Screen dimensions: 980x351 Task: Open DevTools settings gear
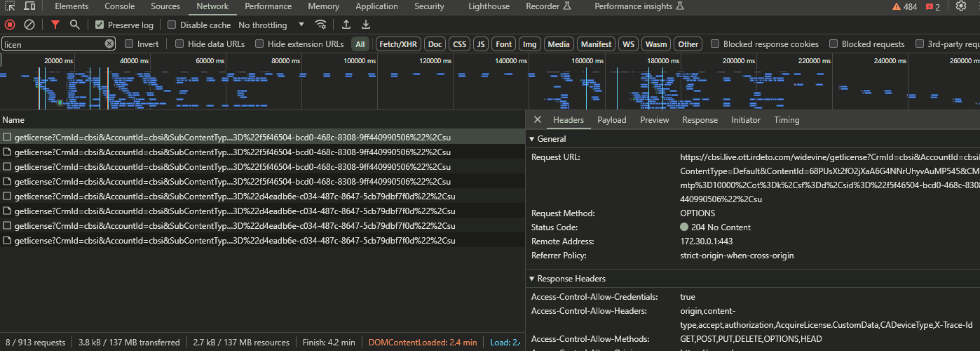pos(961,6)
